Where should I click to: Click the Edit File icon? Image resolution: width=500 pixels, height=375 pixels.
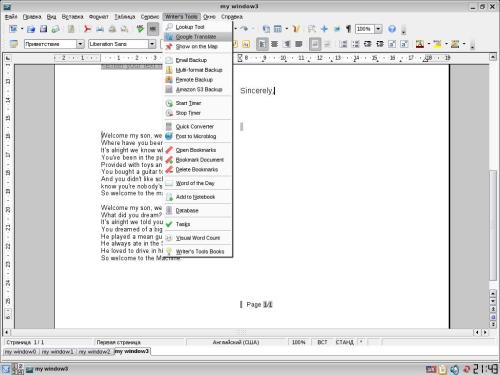(71, 29)
